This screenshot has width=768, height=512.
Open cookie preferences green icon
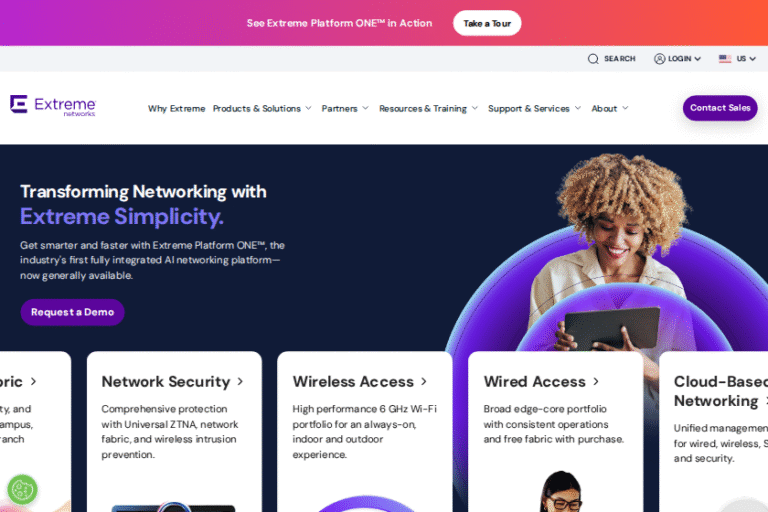22,489
